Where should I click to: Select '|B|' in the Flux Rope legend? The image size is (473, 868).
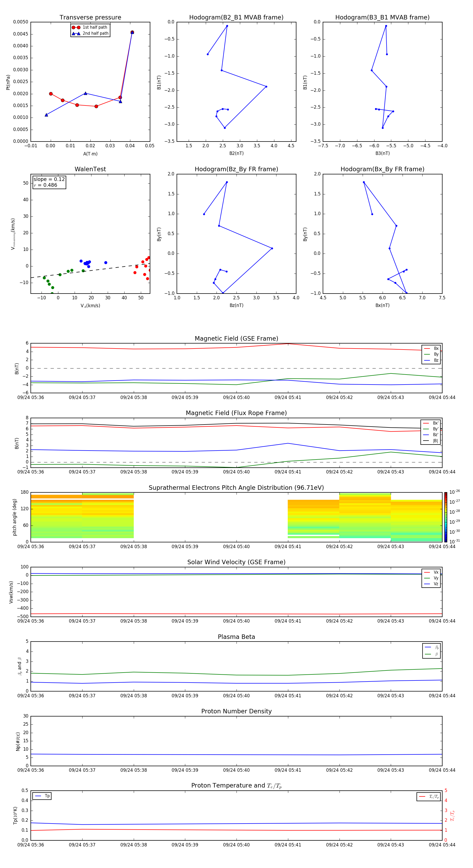pos(431,441)
